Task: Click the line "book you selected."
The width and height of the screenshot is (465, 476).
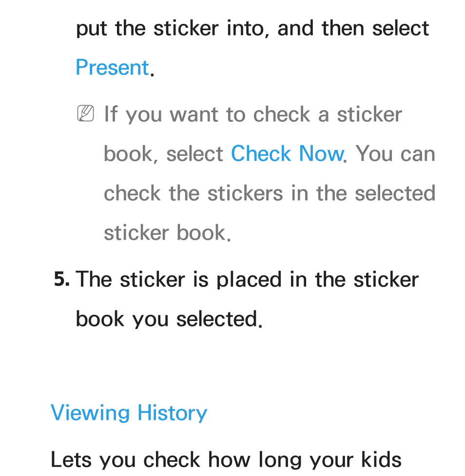Action: tap(169, 319)
